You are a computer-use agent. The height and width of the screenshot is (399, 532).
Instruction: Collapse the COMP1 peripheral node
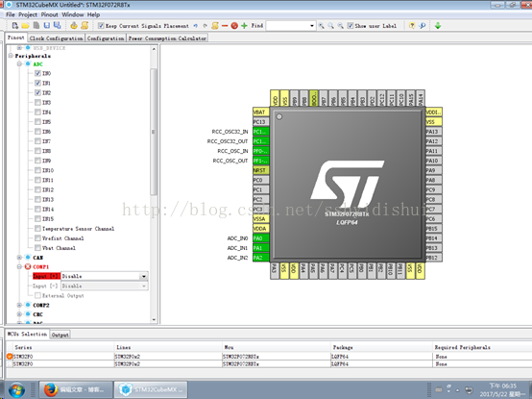[19, 267]
